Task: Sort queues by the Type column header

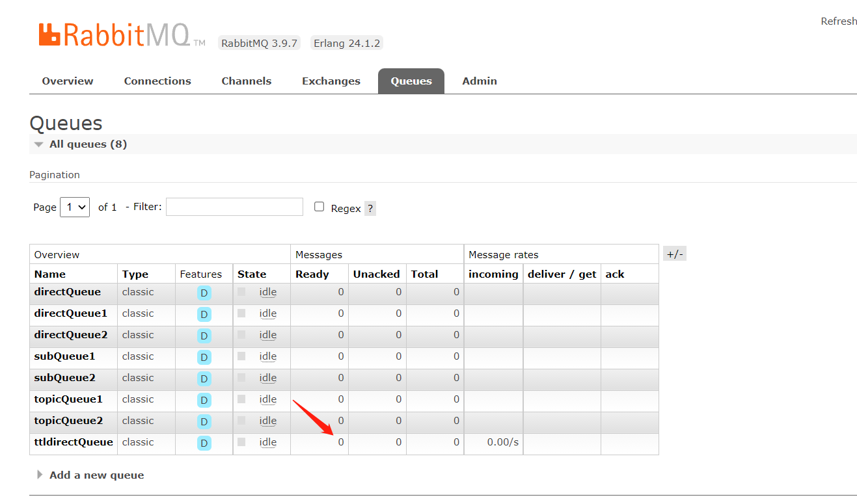Action: [x=135, y=274]
